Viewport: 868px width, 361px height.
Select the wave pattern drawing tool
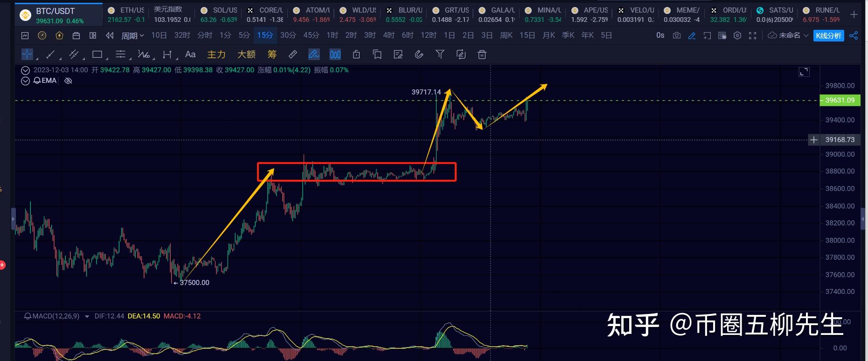(x=144, y=55)
